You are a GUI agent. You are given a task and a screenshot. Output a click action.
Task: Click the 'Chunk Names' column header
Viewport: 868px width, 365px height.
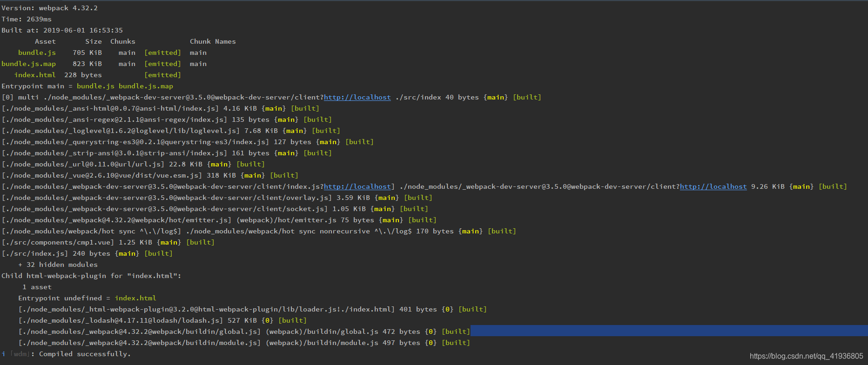213,41
